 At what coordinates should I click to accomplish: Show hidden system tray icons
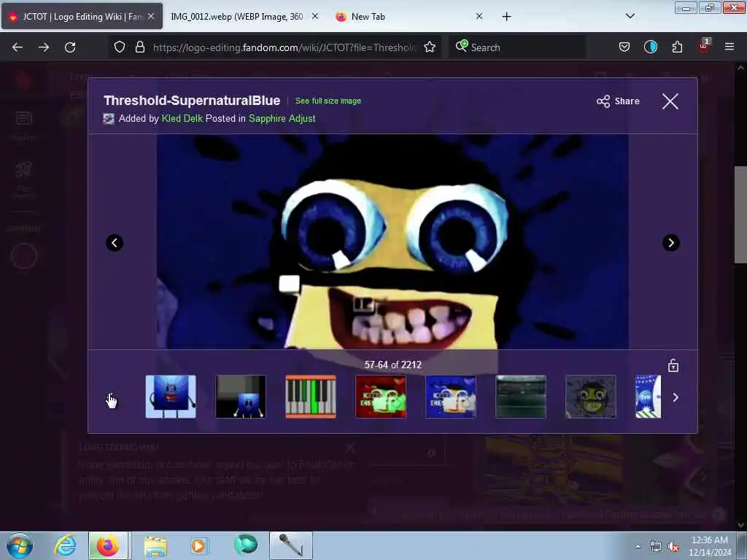(638, 546)
